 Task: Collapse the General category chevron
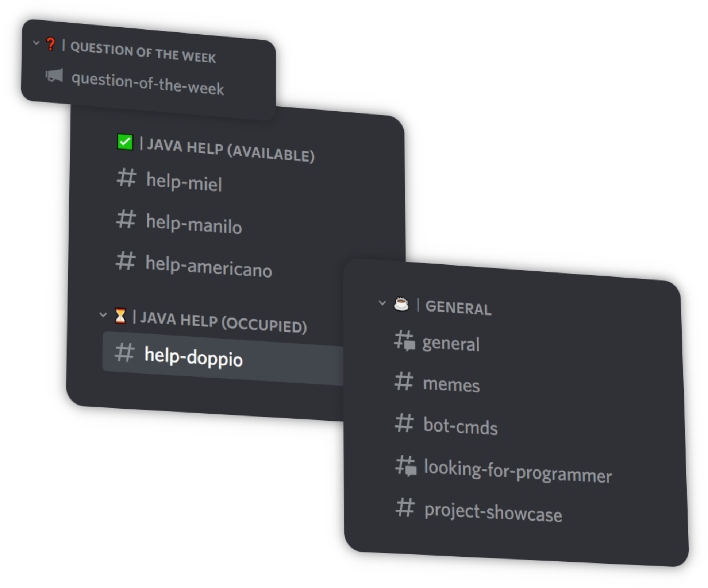(x=382, y=303)
